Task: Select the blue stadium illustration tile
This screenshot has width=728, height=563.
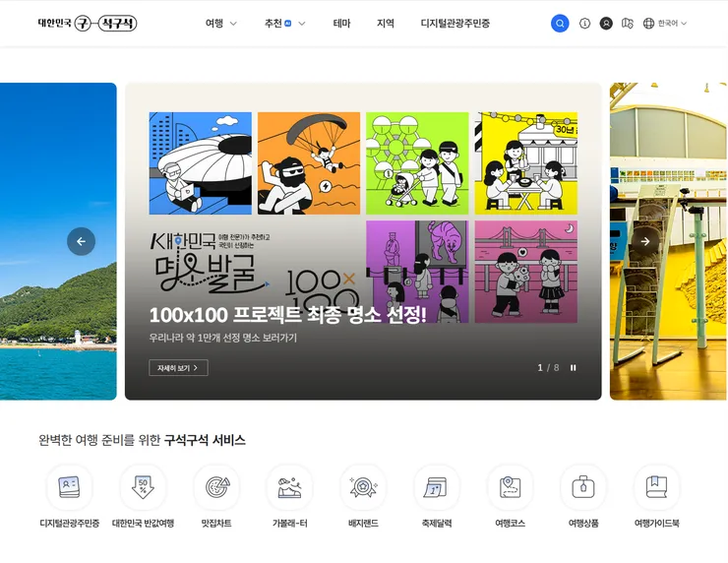Action: 200,163
